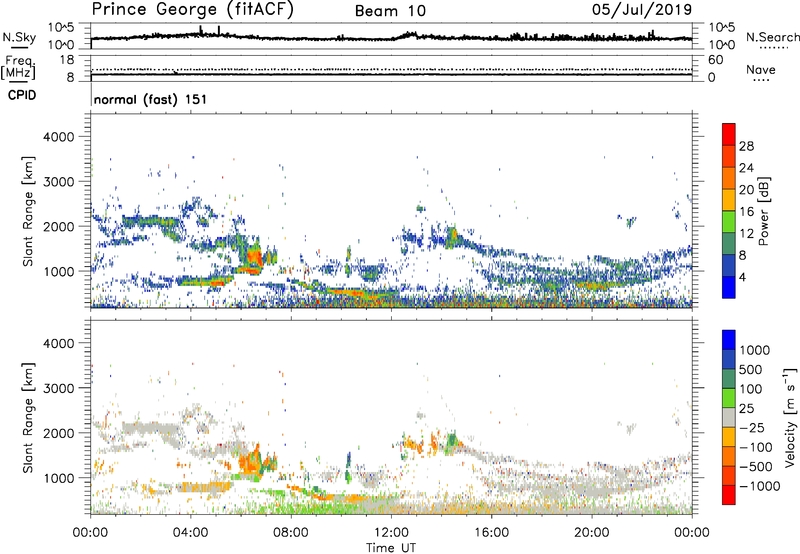800x554 pixels.
Task: Click the '4000' tick on power panel
Action: 59,137
